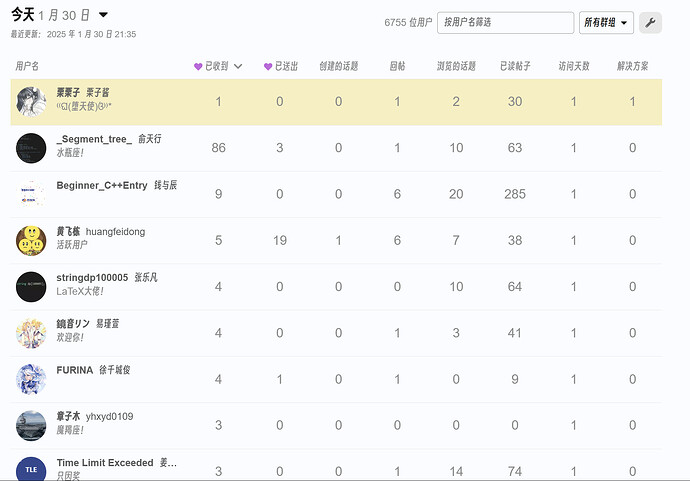
Task: Click 41 posts read for 鏡音リン
Action: [515, 333]
